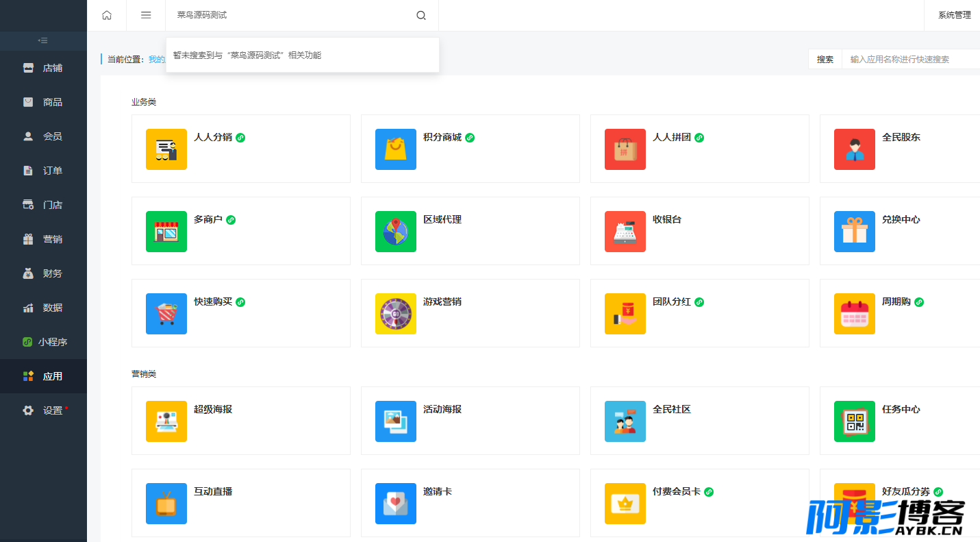980x542 pixels.
Task: Click the 快速购买 app title
Action: tap(213, 301)
